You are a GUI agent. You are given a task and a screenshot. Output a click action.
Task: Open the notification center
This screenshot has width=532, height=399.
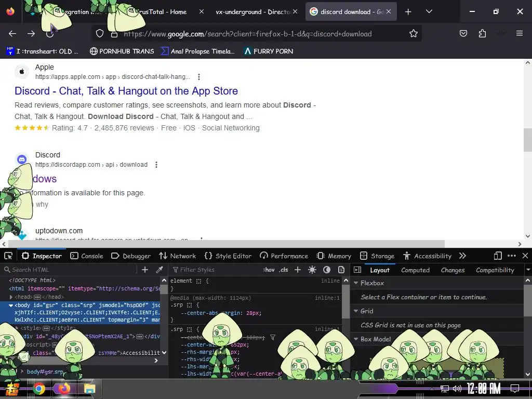tap(515, 389)
